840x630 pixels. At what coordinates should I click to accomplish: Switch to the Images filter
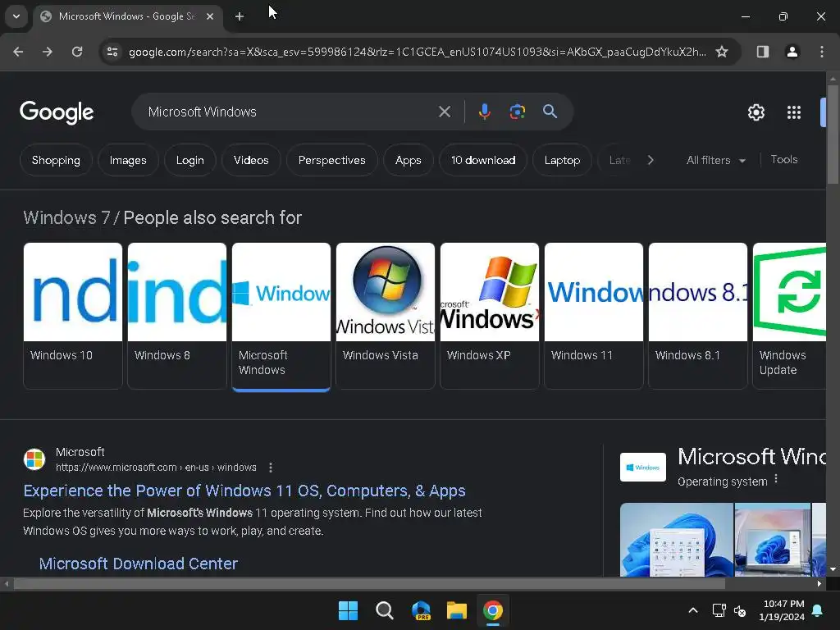coord(128,160)
